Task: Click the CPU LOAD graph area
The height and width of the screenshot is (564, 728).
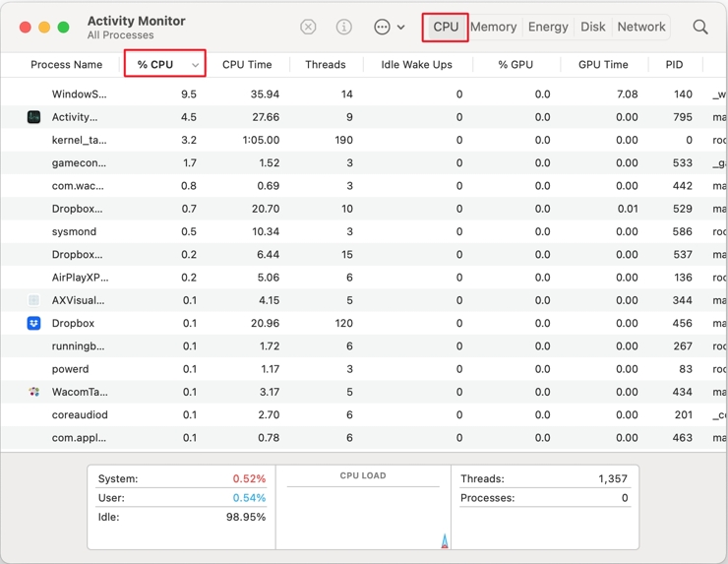Action: pos(363,508)
